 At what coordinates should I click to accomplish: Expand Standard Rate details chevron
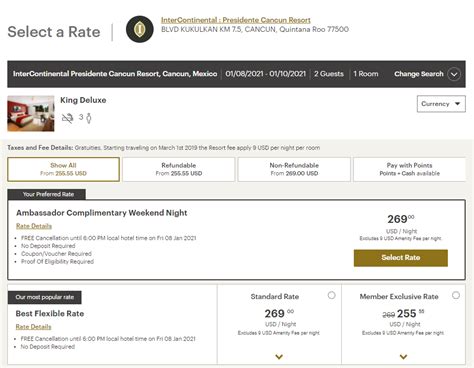coord(279,357)
